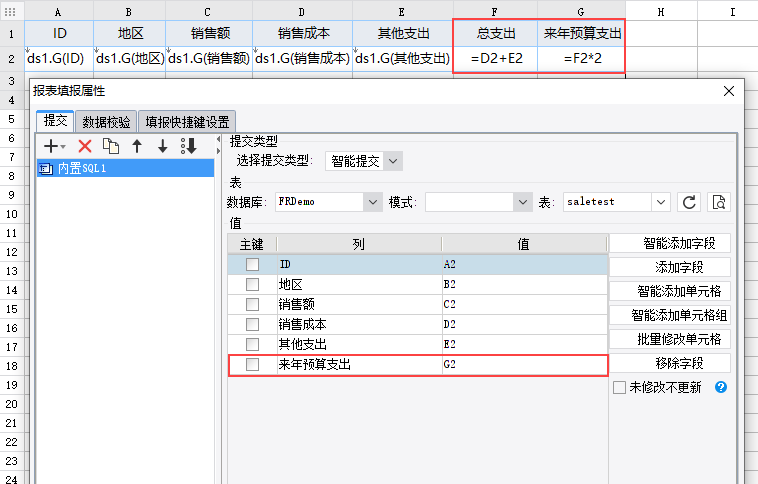
Task: Click value cell A2 in ID row
Action: (525, 264)
